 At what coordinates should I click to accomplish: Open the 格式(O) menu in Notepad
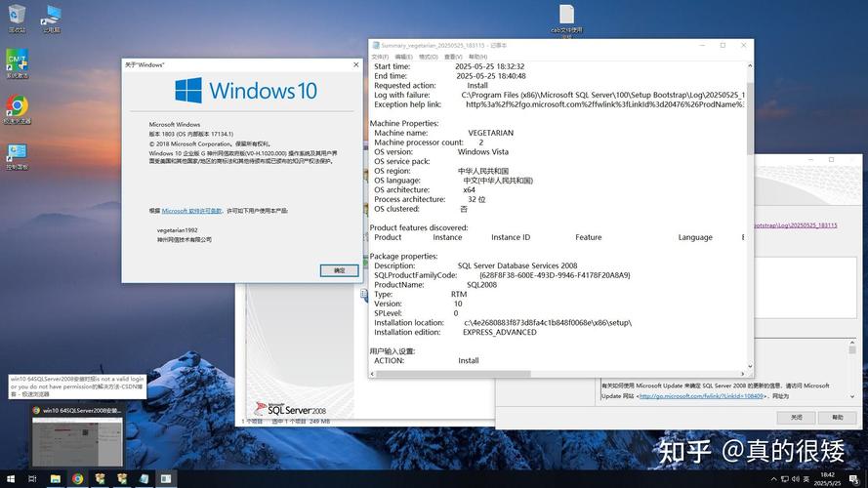(x=428, y=57)
